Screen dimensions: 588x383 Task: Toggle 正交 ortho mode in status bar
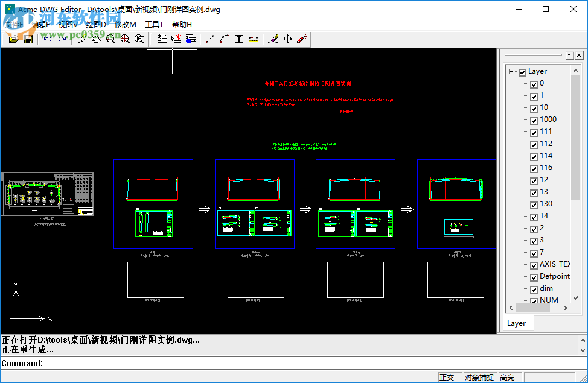(449, 376)
